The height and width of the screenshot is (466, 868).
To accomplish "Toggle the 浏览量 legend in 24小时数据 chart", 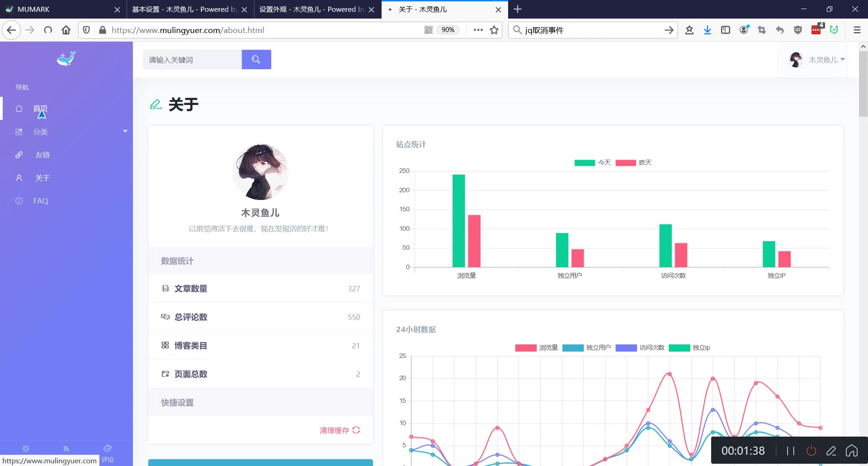I will 537,348.
